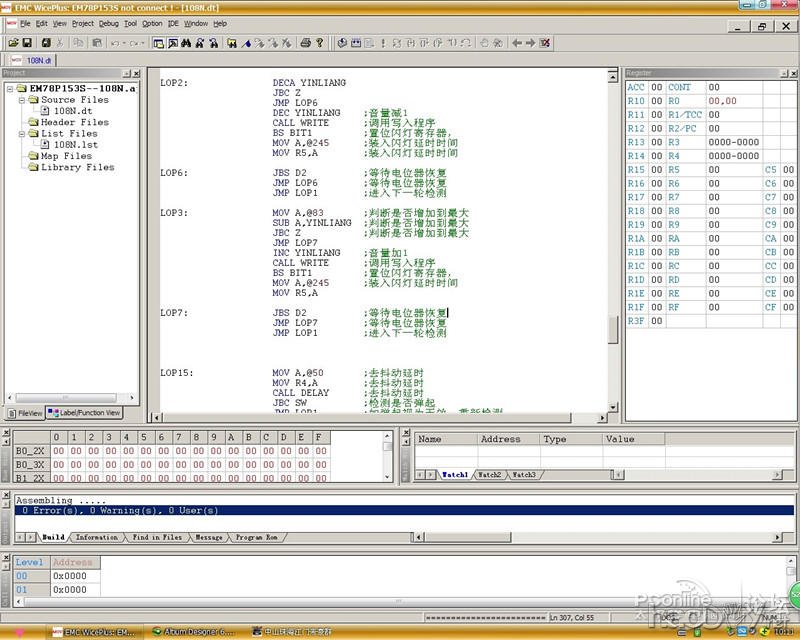800x640 pixels.
Task: Switch to the Watch2 tab
Action: (489, 475)
